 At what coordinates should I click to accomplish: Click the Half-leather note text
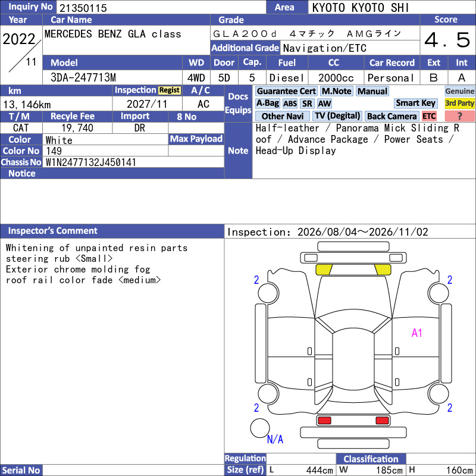[287, 128]
